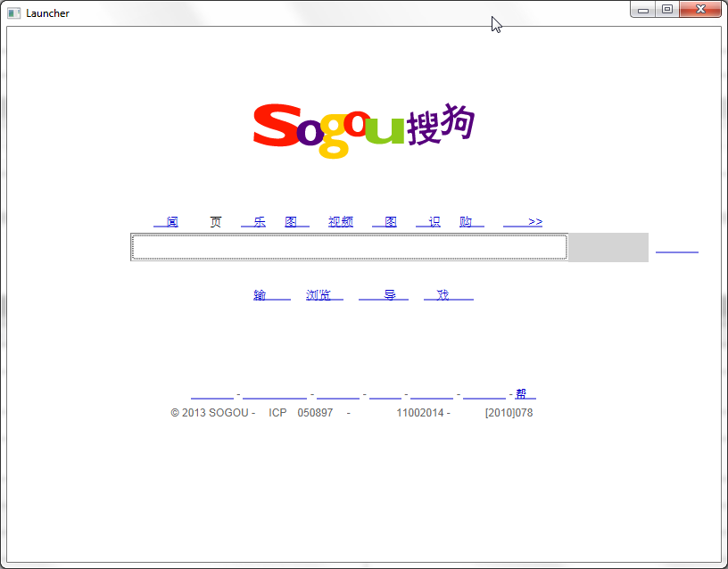The width and height of the screenshot is (728, 569).
Task: Open the 浏览 browser link
Action: [x=324, y=295]
